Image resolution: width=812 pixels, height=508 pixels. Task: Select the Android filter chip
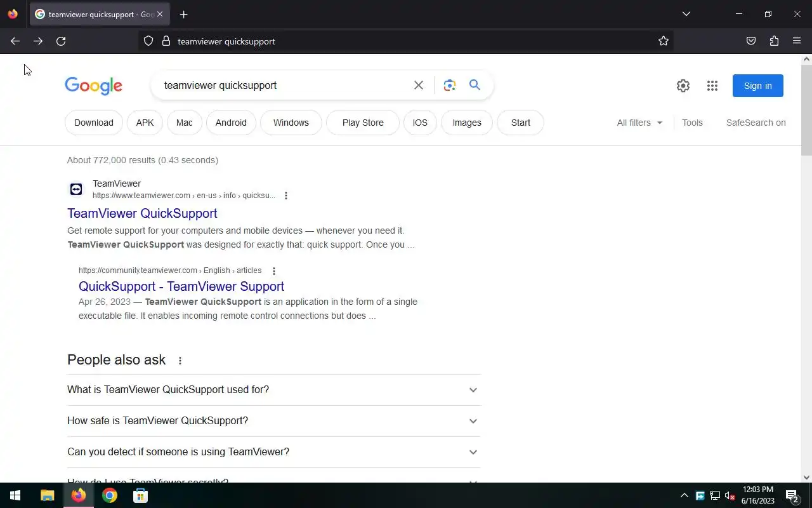pos(231,123)
